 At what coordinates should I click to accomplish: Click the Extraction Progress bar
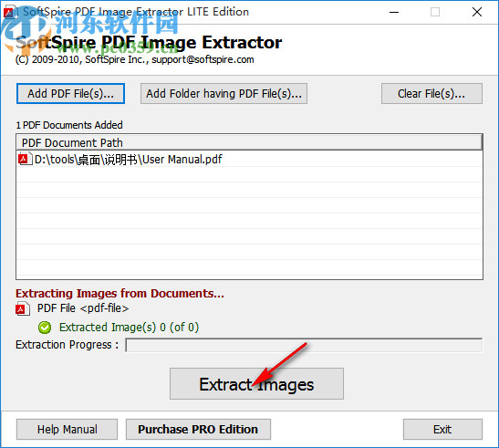pos(304,345)
